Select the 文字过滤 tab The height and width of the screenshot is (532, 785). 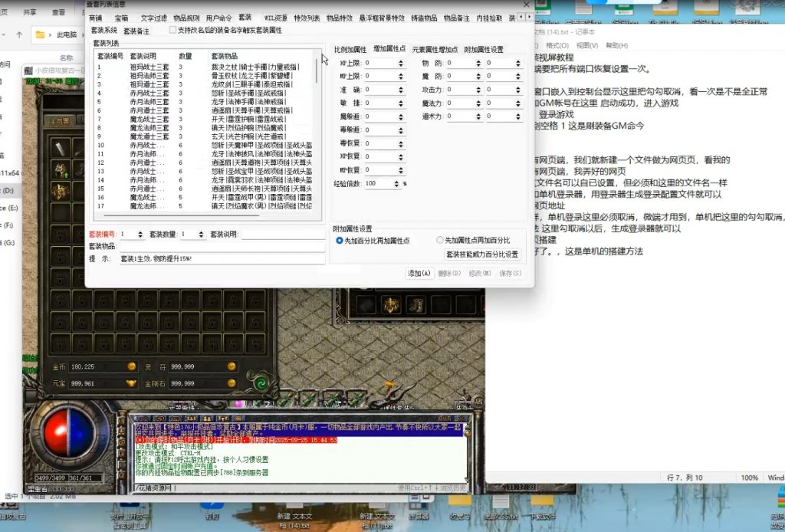153,18
